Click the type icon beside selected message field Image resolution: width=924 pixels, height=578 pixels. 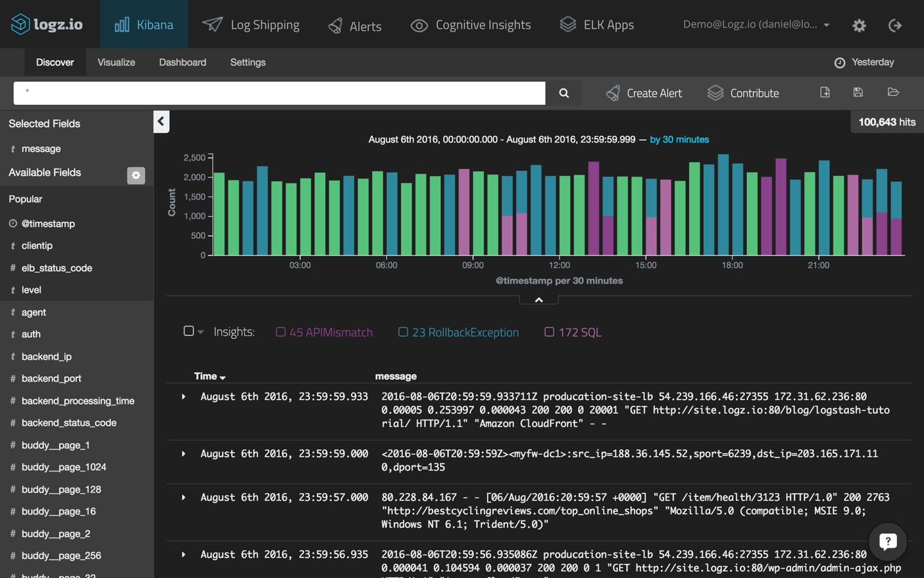(x=13, y=149)
